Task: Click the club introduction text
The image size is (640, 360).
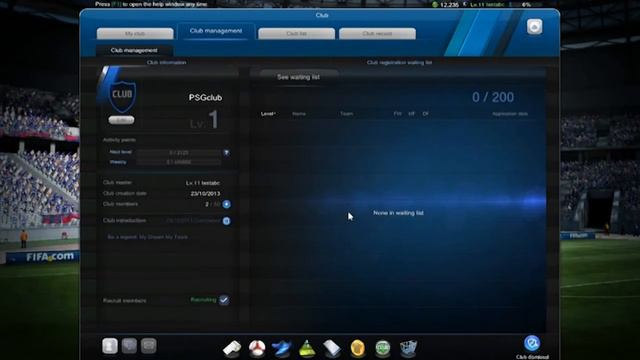Action: point(147,237)
